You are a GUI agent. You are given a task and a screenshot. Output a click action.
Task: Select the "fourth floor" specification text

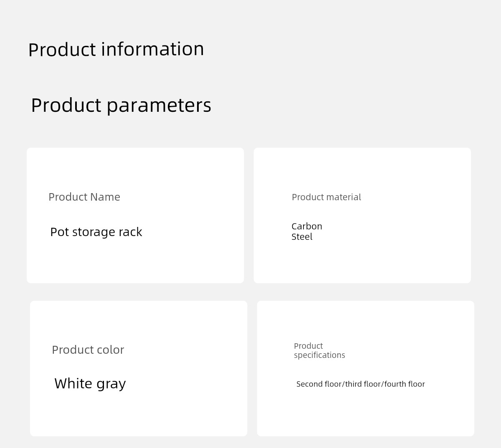(x=405, y=384)
